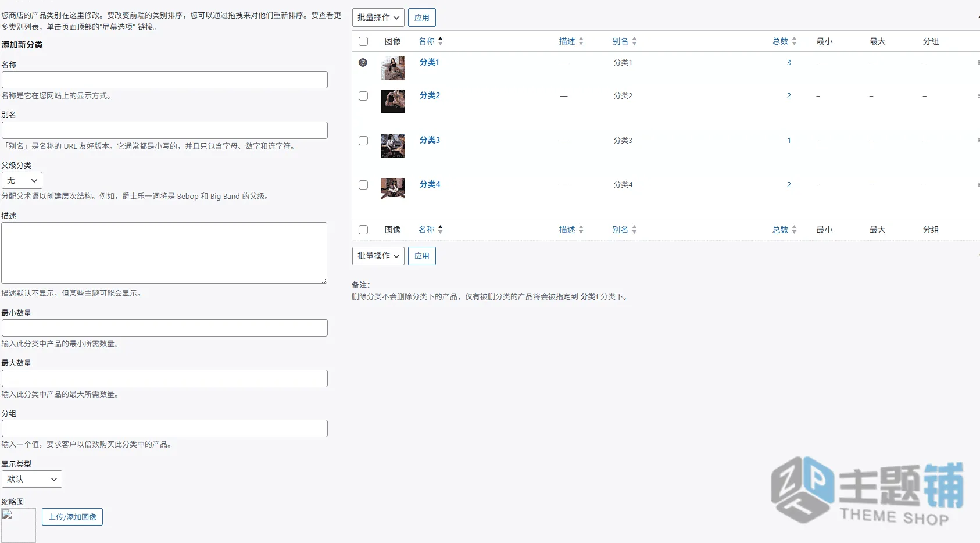The image size is (980, 543).
Task: Open the 分类4 category name link
Action: click(x=430, y=184)
